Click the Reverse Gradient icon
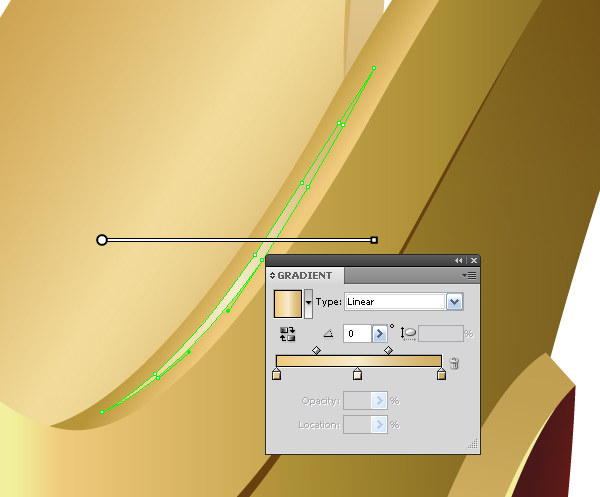 (287, 334)
